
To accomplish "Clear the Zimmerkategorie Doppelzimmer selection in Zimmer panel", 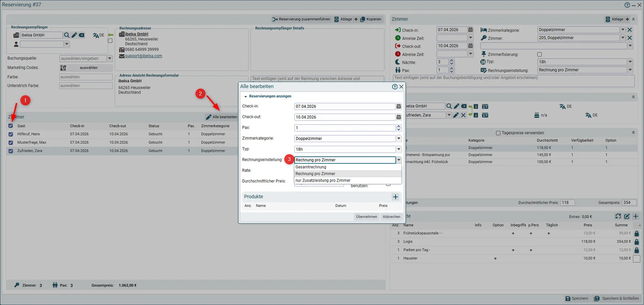I will pyautogui.click(x=630, y=30).
